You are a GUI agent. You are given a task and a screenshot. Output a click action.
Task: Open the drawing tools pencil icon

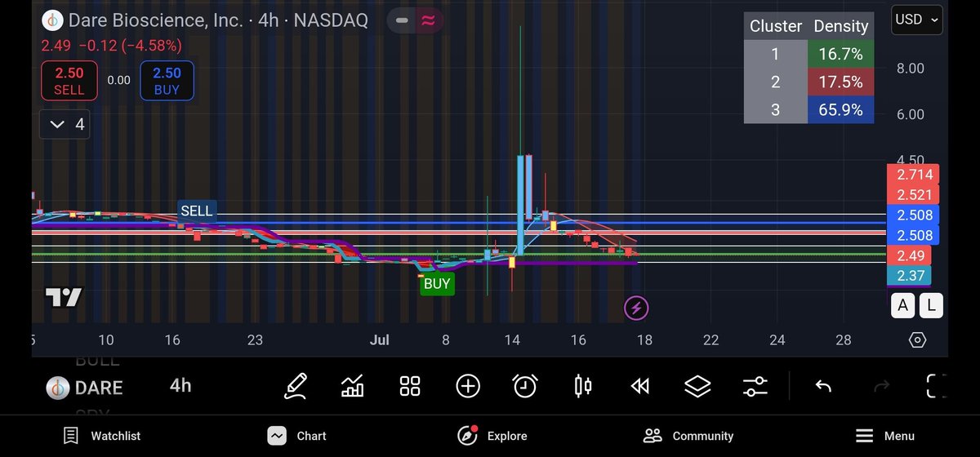296,386
